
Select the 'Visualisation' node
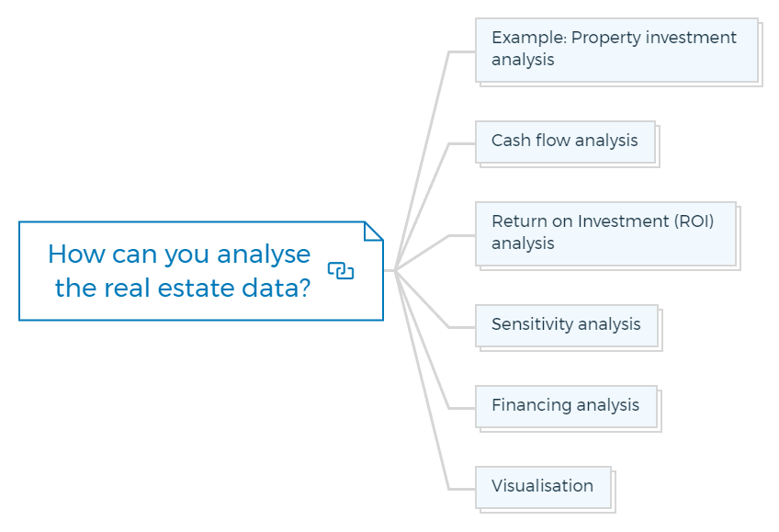pos(544,487)
